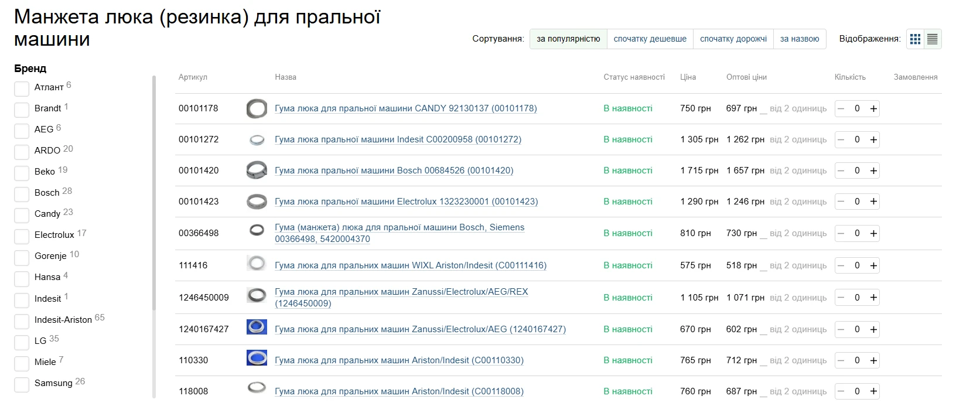
Task: Open thumbnail of Bosch 00684526 gasket
Action: point(257,170)
